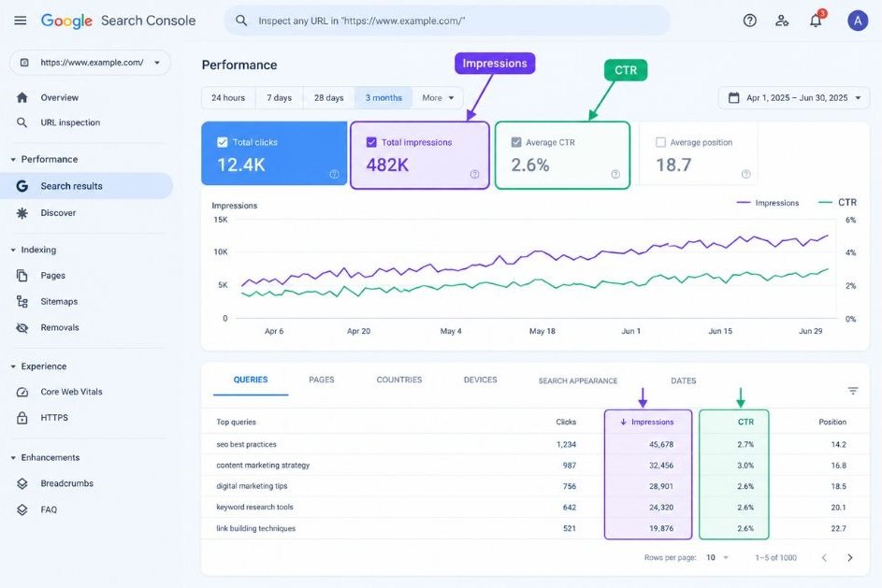Toggle the Total impressions checkbox
This screenshot has width=882, height=588.
371,142
